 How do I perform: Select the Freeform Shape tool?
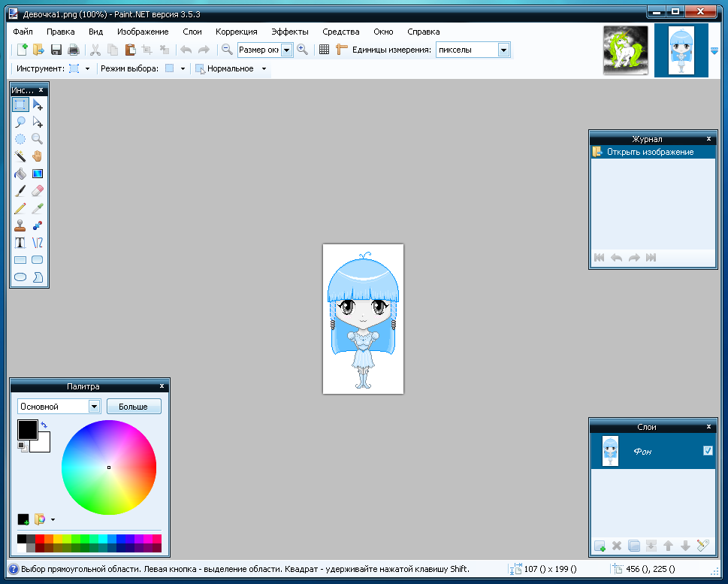point(38,277)
